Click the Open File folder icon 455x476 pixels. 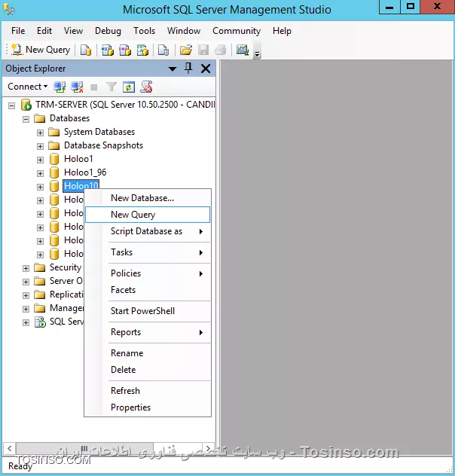click(x=186, y=50)
